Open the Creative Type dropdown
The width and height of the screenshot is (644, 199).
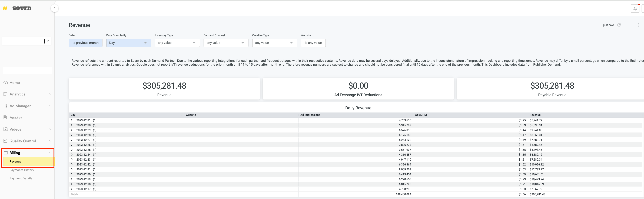(274, 43)
